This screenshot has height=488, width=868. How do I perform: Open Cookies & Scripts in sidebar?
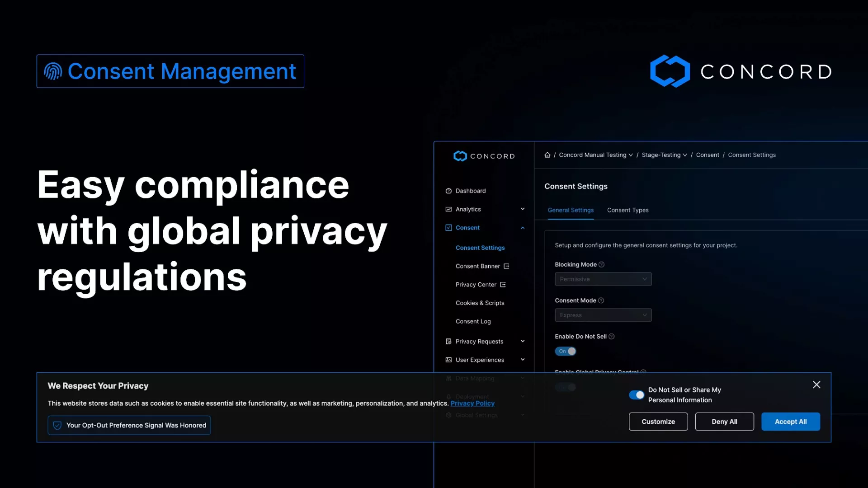click(480, 303)
